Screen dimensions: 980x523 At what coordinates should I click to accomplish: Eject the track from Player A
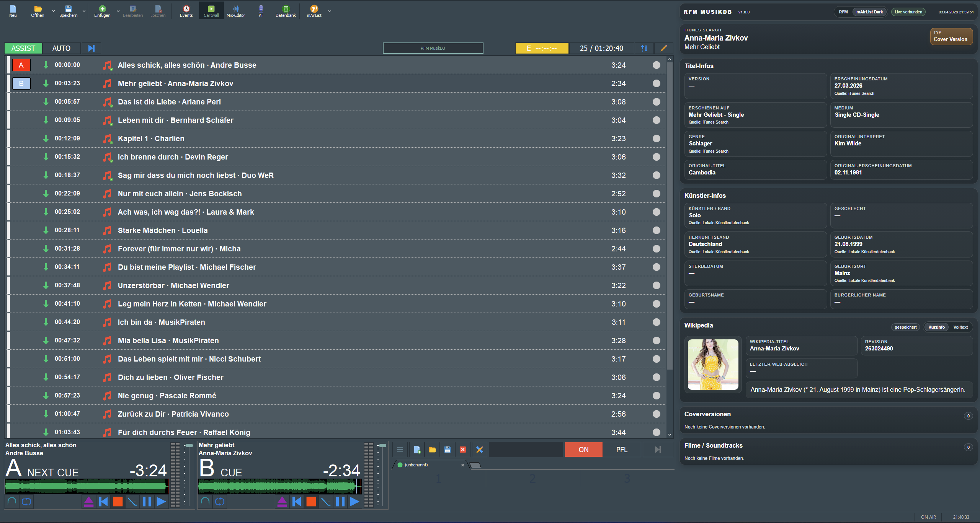88,502
